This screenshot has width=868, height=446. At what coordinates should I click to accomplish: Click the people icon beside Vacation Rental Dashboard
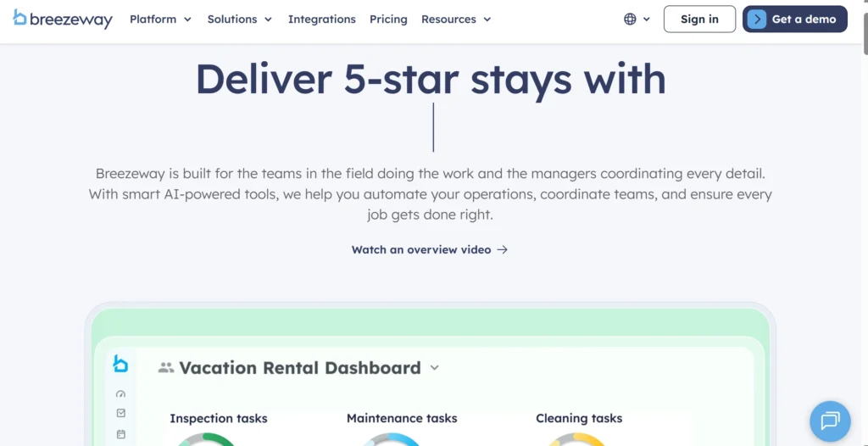point(166,368)
